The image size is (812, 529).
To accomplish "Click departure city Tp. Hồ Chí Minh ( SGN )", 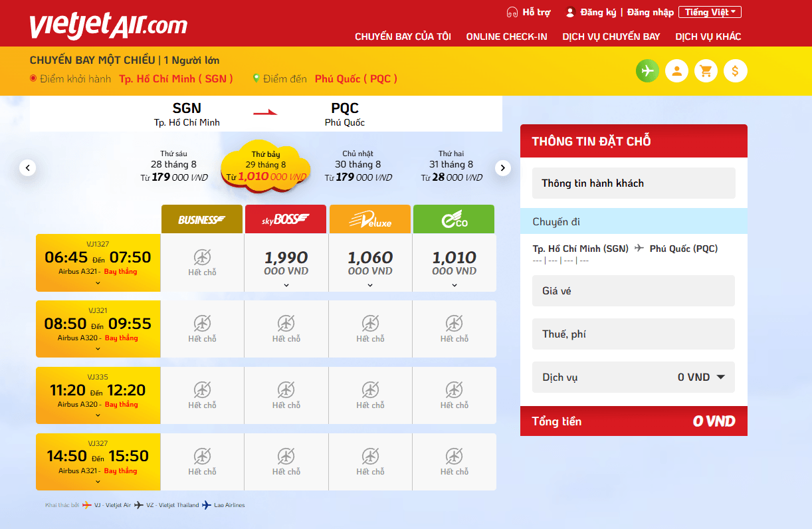I will click(x=176, y=78).
